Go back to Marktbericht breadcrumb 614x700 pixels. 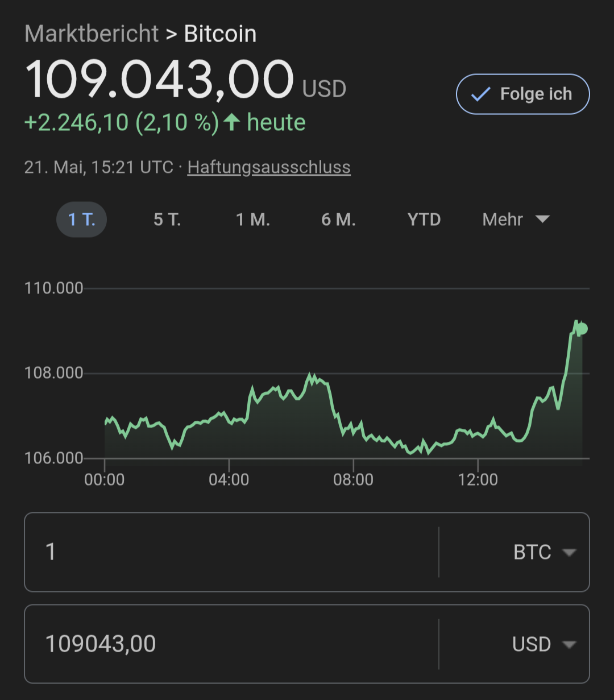click(x=92, y=34)
